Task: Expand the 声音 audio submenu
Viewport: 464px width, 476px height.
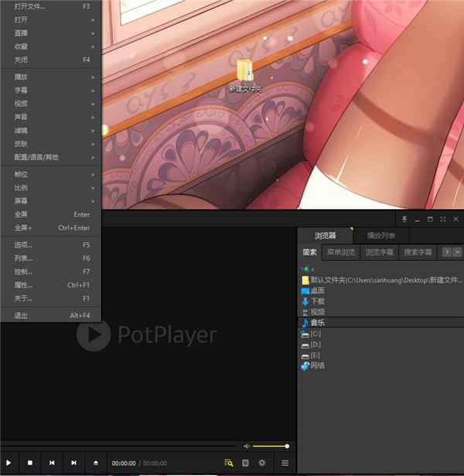Action: point(51,117)
